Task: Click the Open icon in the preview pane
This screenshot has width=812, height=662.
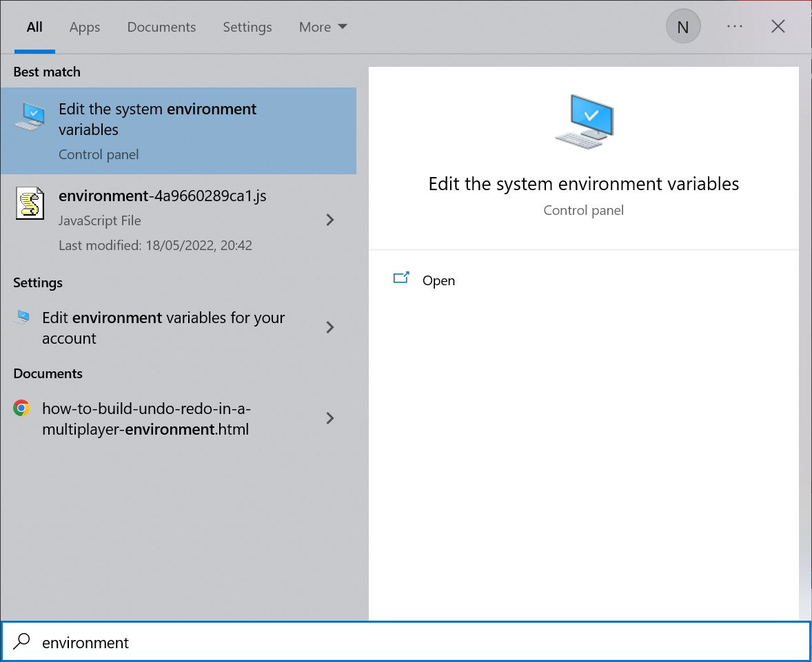Action: [x=401, y=278]
